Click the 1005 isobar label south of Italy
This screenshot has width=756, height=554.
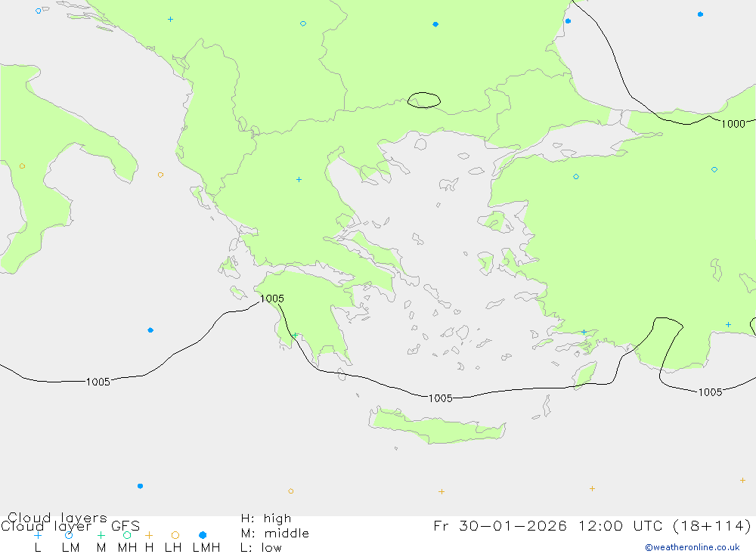pos(98,382)
